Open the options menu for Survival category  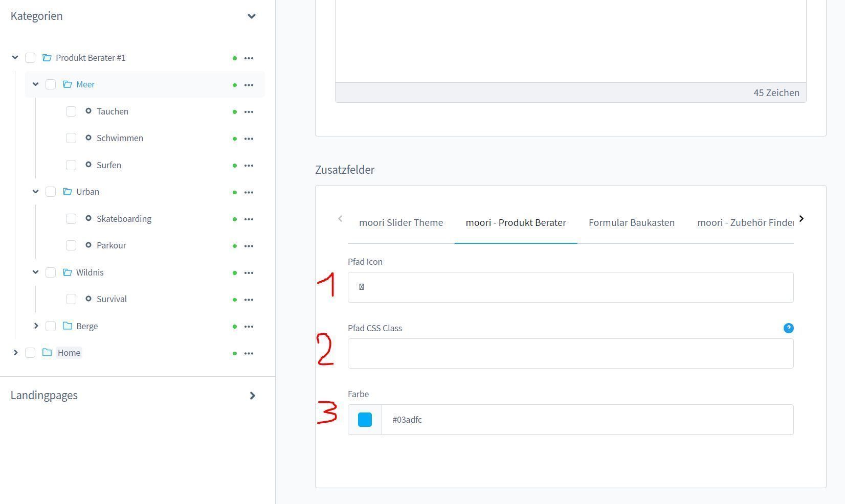point(249,300)
